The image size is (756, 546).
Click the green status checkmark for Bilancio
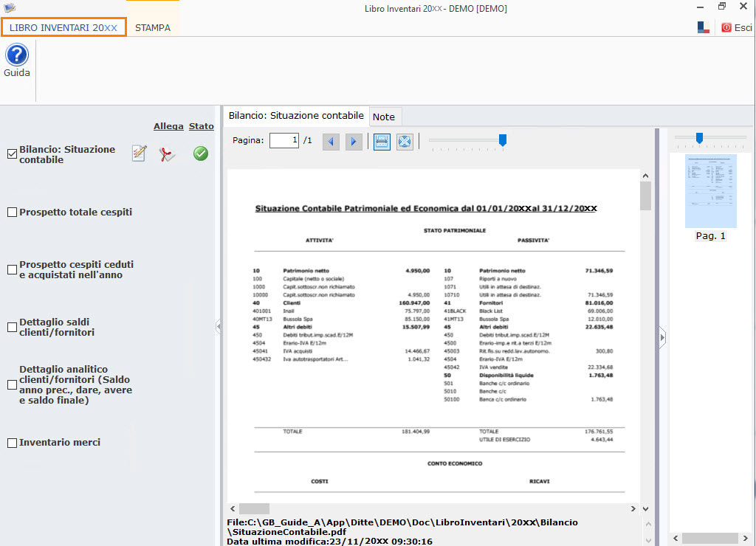point(201,153)
